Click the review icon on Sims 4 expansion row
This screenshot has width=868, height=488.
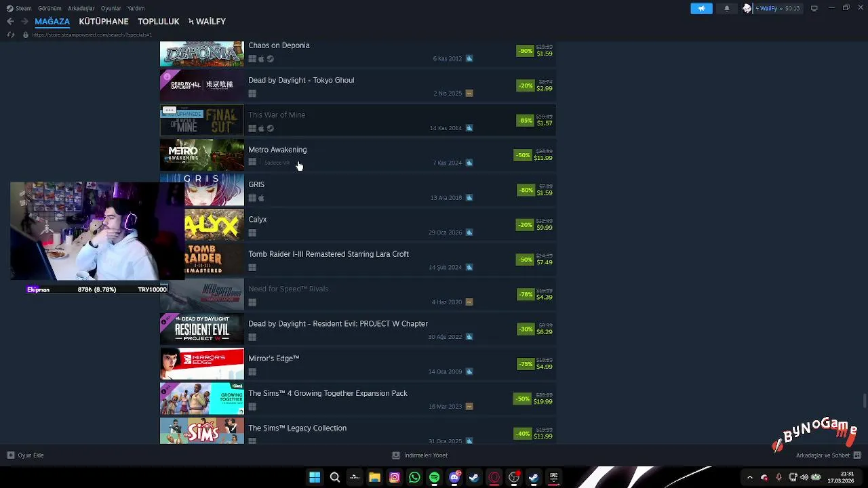pos(469,406)
